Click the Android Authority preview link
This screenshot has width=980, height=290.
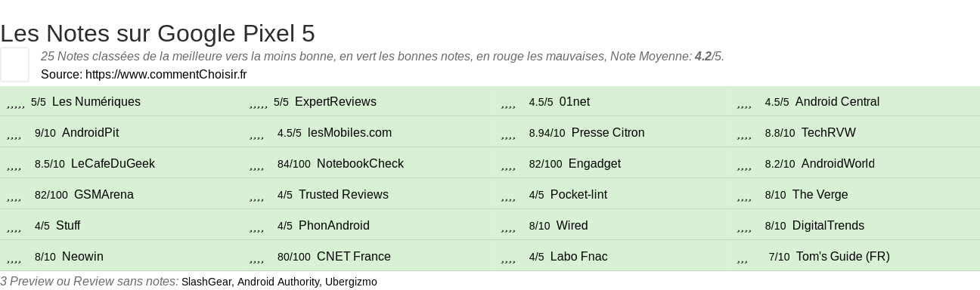click(278, 282)
